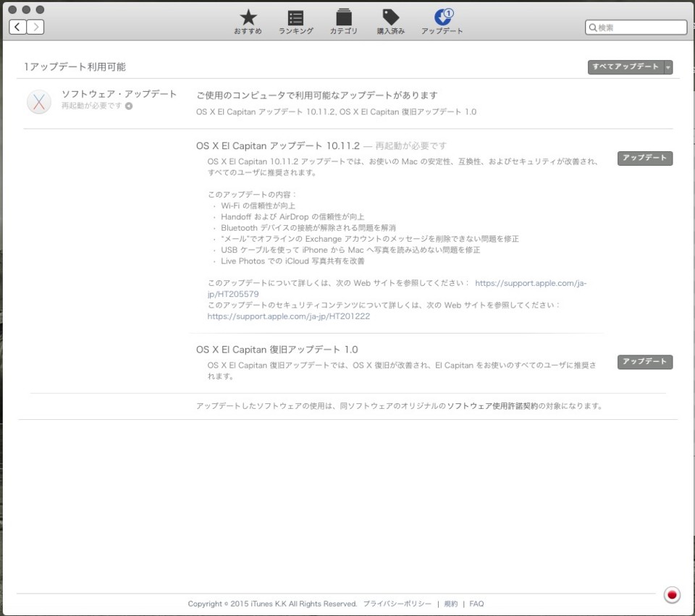Screen dimensions: 695x616
Task: Click Bluetooth デバイス bullet text
Action: (x=308, y=228)
